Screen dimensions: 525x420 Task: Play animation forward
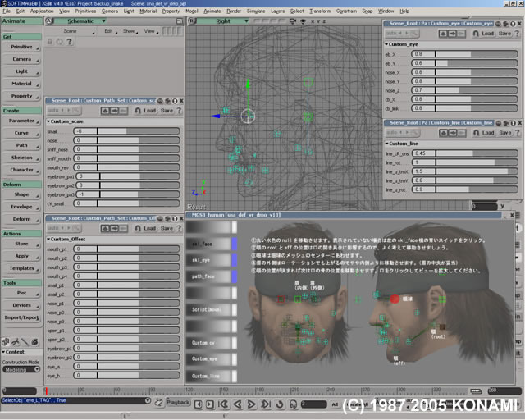pos(251,404)
